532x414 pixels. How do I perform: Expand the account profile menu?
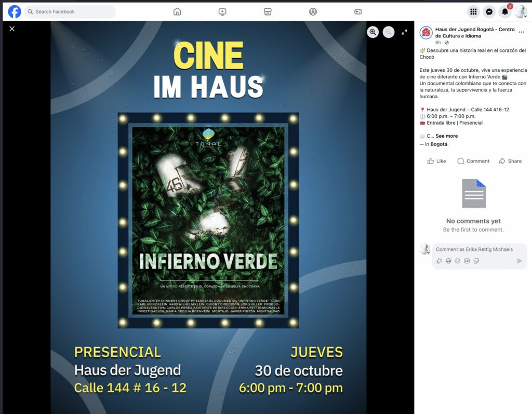point(521,11)
